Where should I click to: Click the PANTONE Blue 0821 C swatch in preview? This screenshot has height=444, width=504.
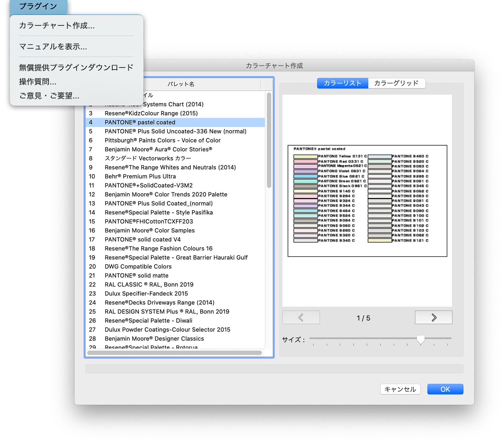coord(305,176)
